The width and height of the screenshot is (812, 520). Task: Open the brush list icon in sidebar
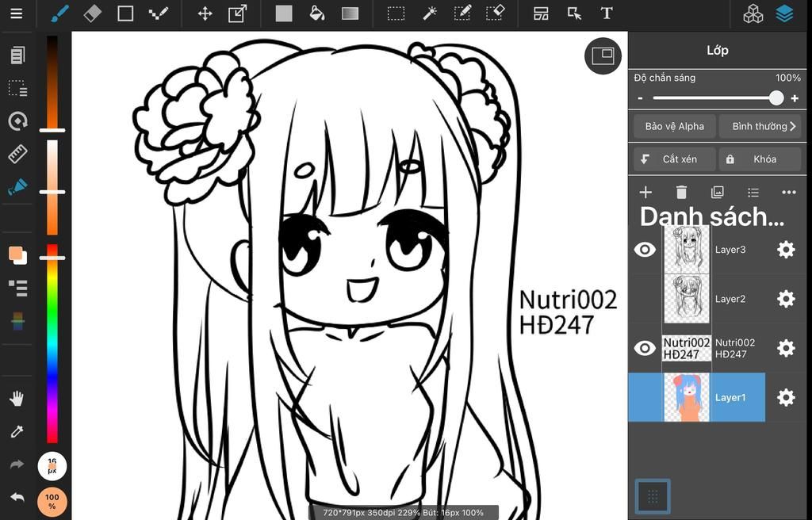17,288
